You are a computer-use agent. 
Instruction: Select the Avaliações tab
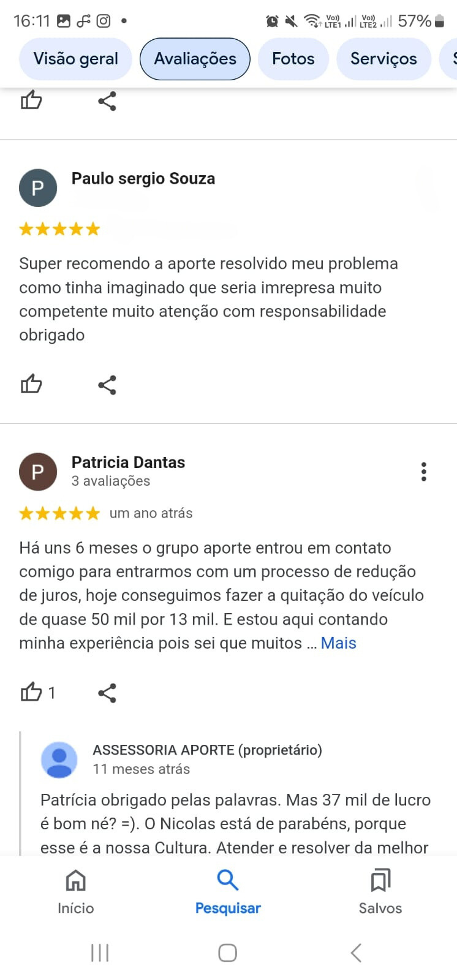point(195,59)
